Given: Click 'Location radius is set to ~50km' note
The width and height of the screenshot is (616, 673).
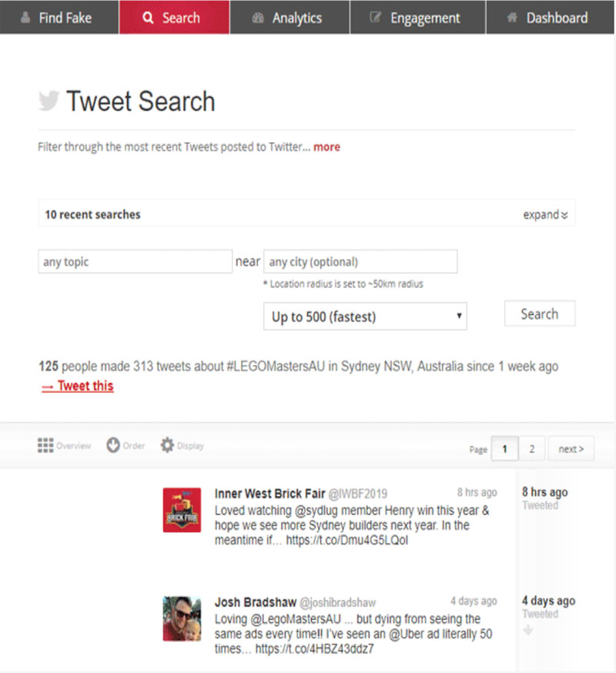Looking at the screenshot, I should (x=343, y=283).
